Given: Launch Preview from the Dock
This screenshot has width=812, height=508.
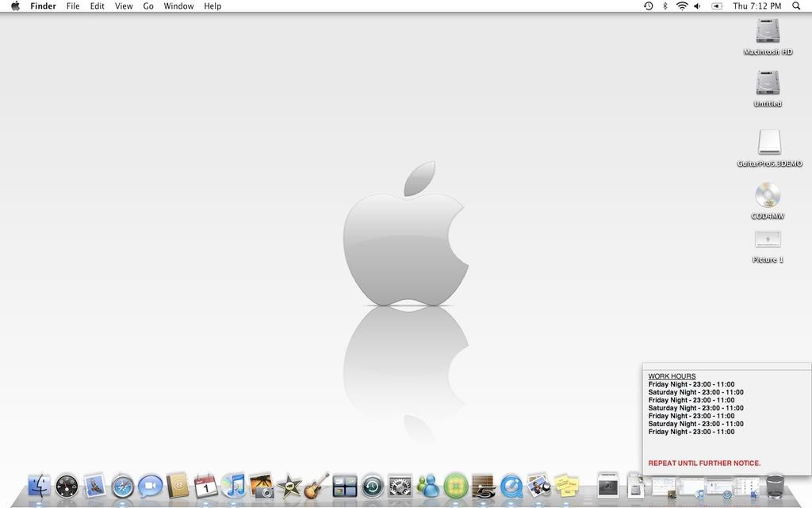Looking at the screenshot, I should 539,487.
